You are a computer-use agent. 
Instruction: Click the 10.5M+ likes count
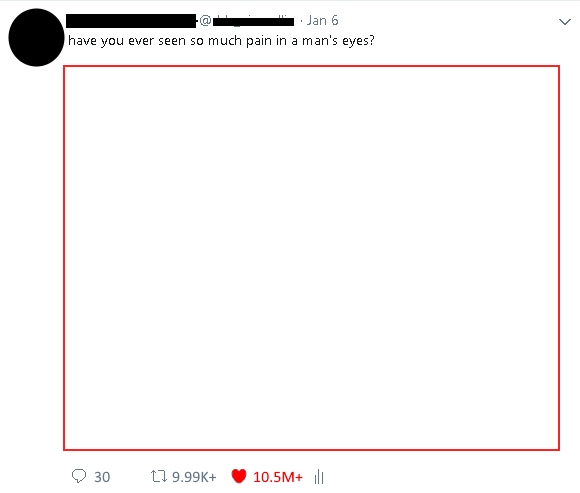coord(278,477)
